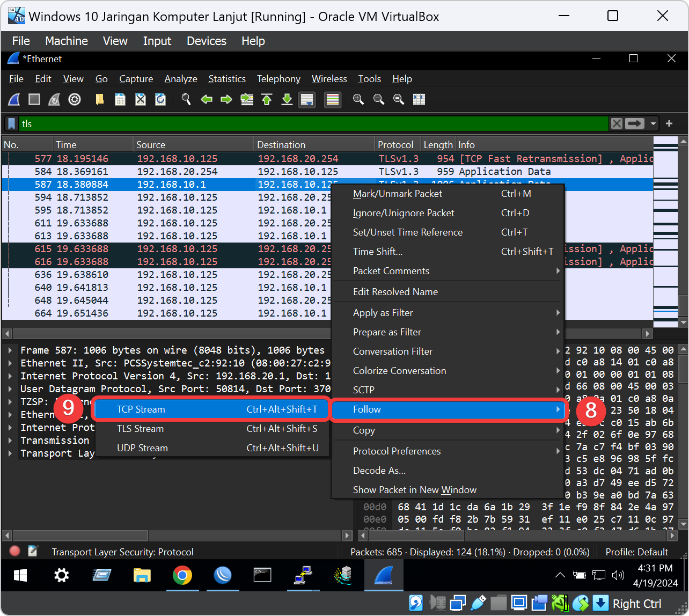The width and height of the screenshot is (689, 616).
Task: Find a packet magnifier icon
Action: click(186, 99)
